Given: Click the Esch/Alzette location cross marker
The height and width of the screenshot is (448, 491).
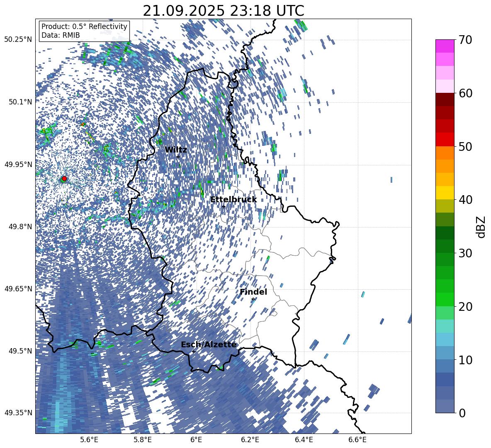Looking at the screenshot, I should click(194, 352).
